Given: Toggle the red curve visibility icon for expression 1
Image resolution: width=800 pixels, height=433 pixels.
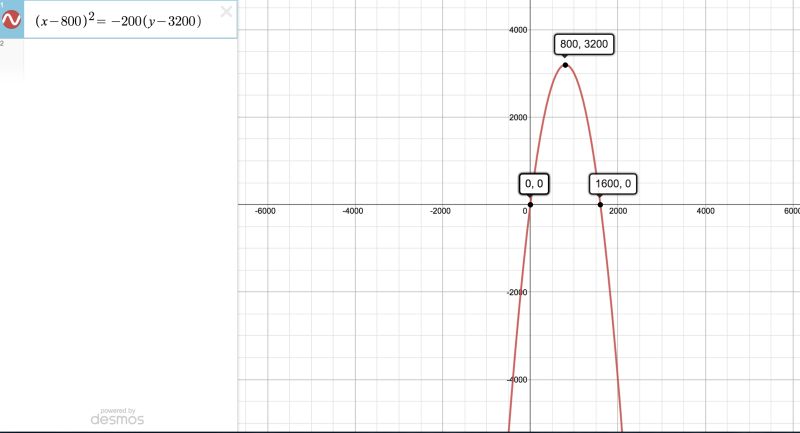Looking at the screenshot, I should (11, 20).
